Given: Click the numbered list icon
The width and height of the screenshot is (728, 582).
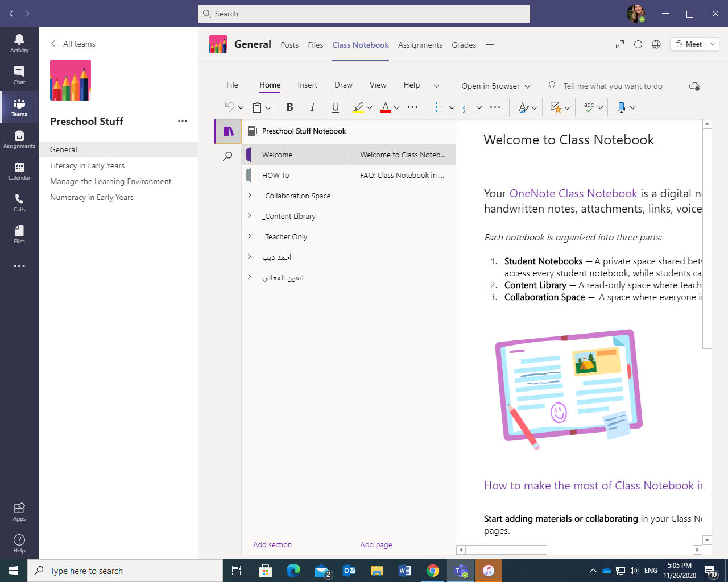Looking at the screenshot, I should (468, 107).
